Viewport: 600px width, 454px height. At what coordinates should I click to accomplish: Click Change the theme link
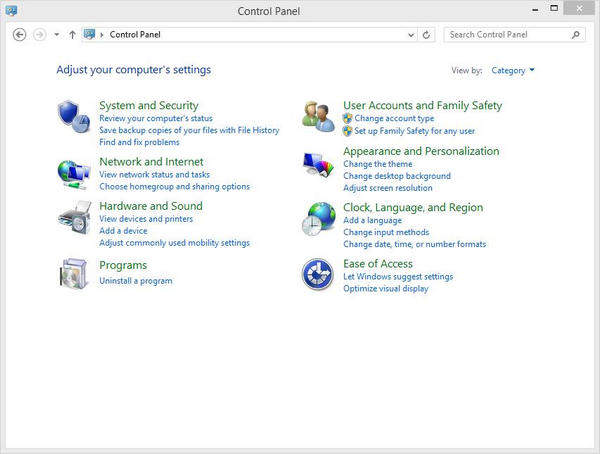click(x=378, y=164)
